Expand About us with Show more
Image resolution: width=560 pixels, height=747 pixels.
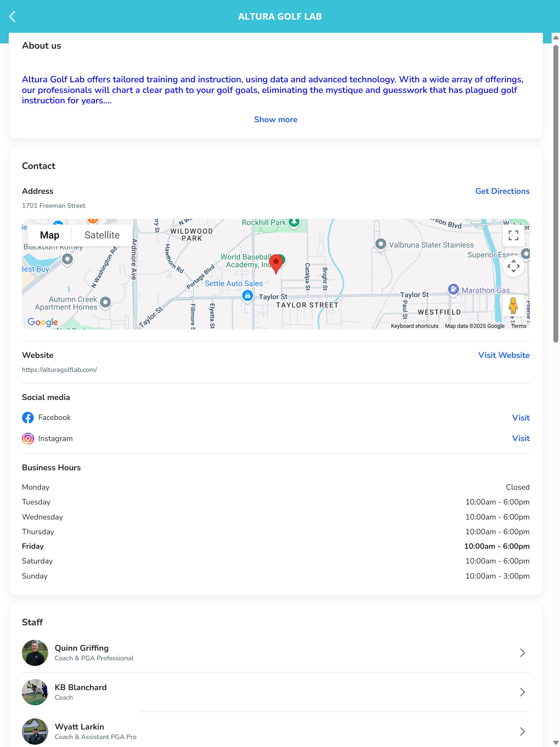pyautogui.click(x=276, y=119)
